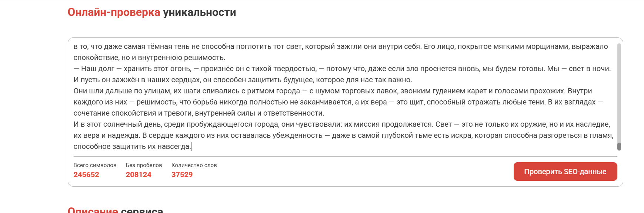Click the Без пробелов label
Image resolution: width=644 pixels, height=213 pixels.
pos(144,165)
